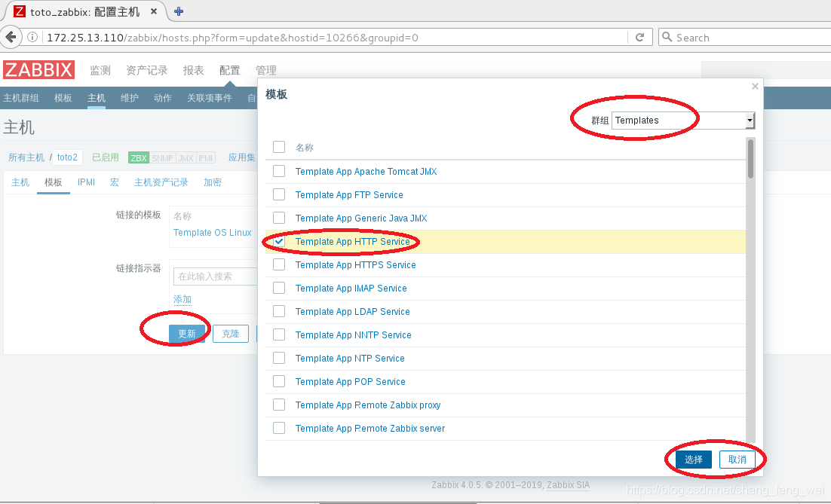Viewport: 831px width, 504px height.
Task: Switch to the 主机资产记录 tab
Action: coord(161,182)
